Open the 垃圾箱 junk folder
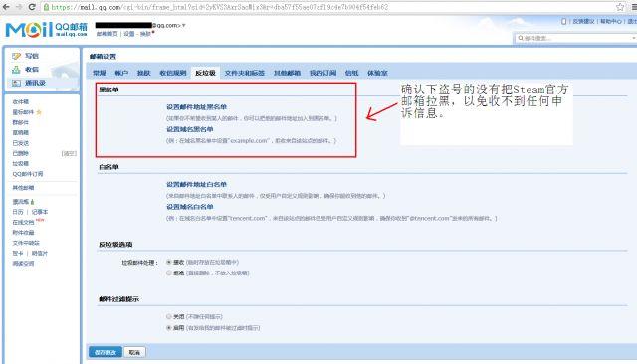The width and height of the screenshot is (637, 364). 21,163
